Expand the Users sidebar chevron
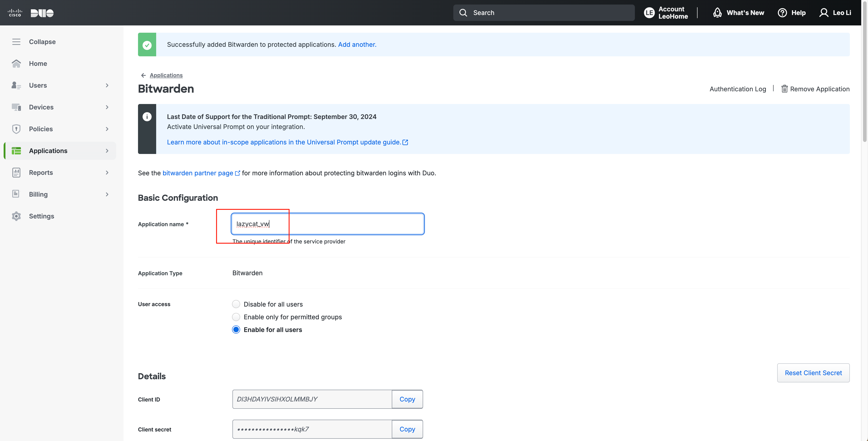 107,85
